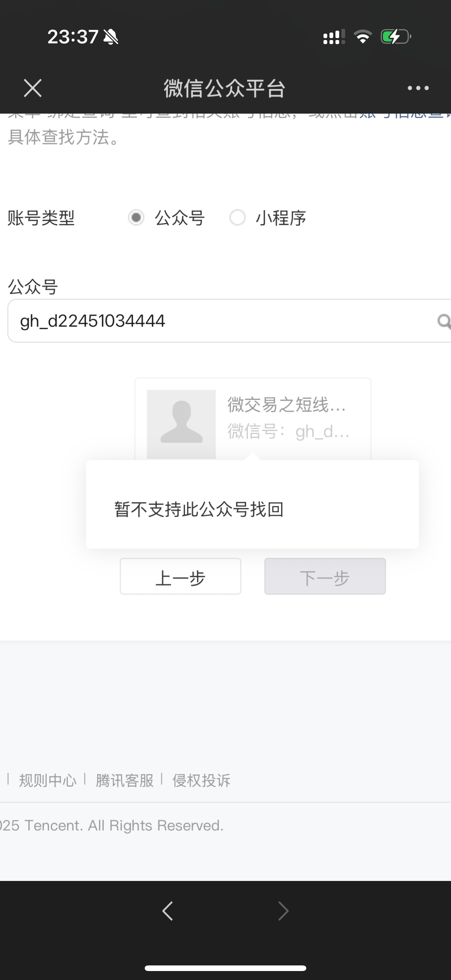Tap the default avatar of the account result
The image size is (451, 980).
[x=181, y=424]
